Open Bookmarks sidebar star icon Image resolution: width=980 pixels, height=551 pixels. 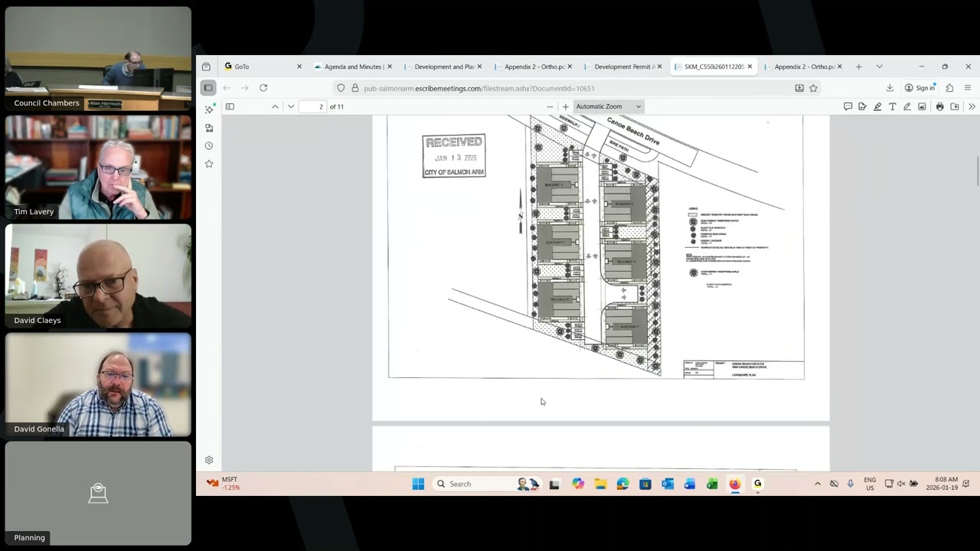pyautogui.click(x=209, y=164)
